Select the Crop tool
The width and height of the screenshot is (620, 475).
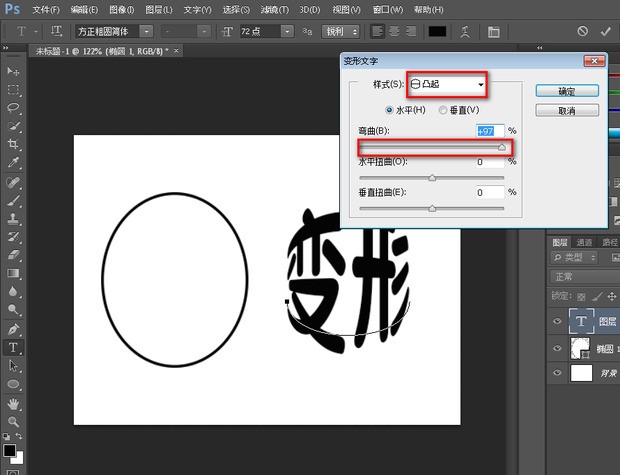(14, 144)
